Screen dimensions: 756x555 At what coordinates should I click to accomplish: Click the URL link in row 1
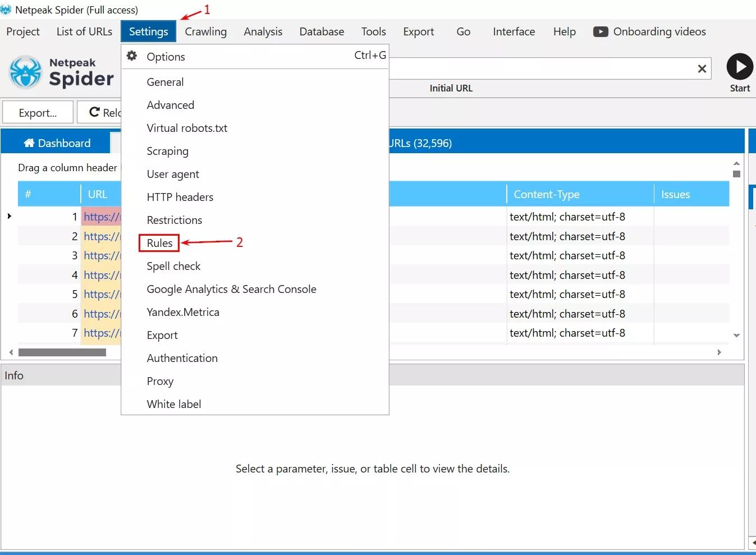[102, 217]
